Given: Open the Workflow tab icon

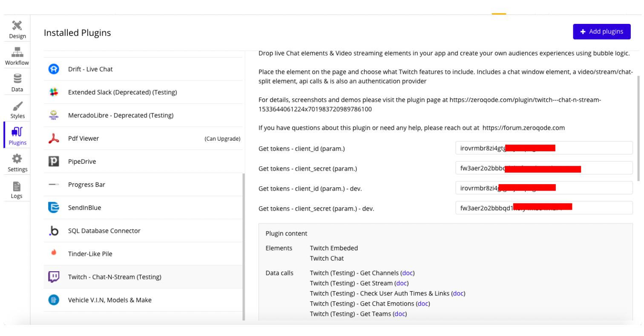Looking at the screenshot, I should [x=17, y=52].
